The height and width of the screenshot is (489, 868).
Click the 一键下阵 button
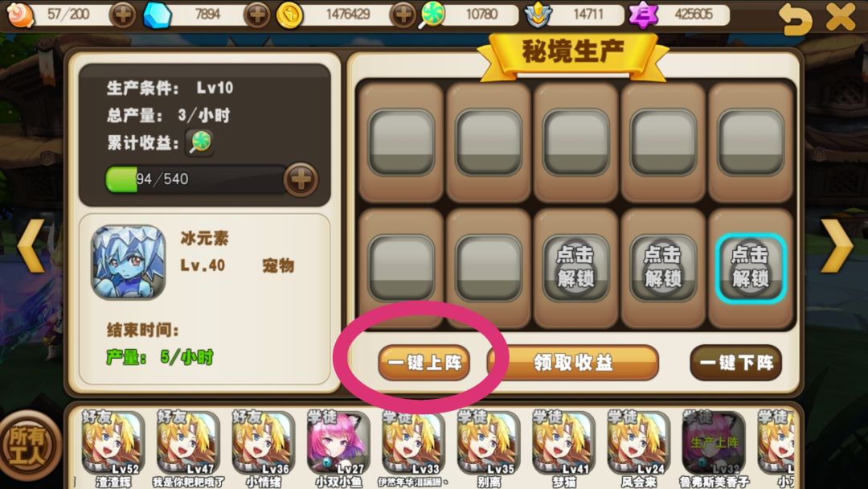coord(735,363)
